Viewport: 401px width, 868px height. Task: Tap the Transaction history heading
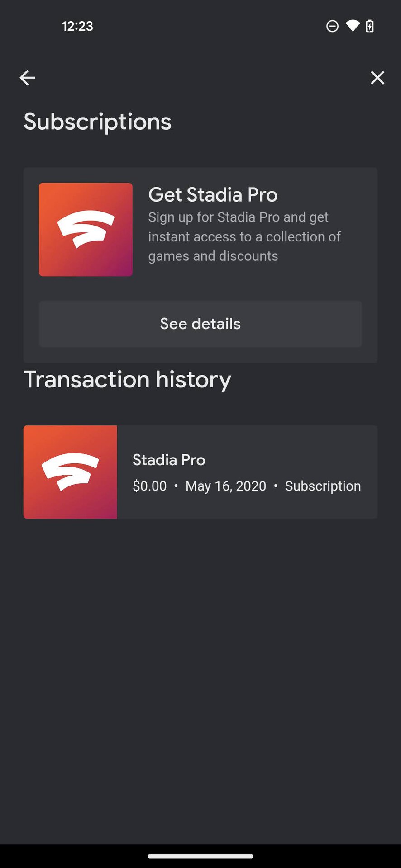[x=127, y=379]
